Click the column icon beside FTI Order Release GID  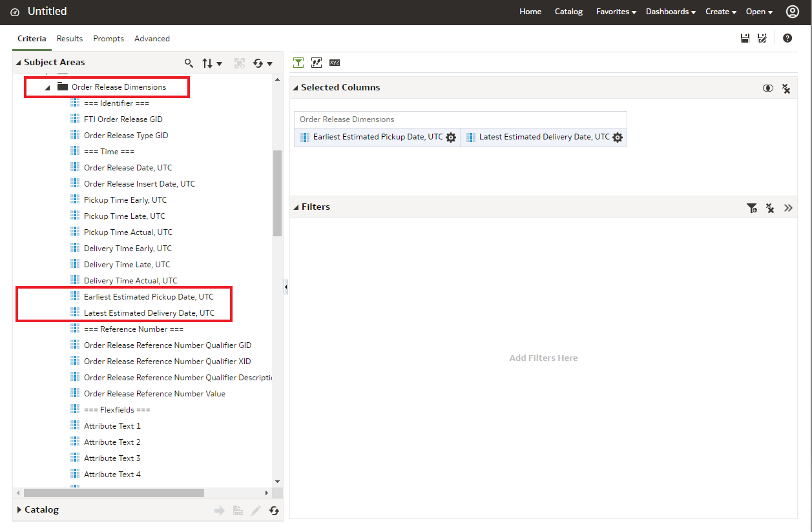[x=74, y=119]
